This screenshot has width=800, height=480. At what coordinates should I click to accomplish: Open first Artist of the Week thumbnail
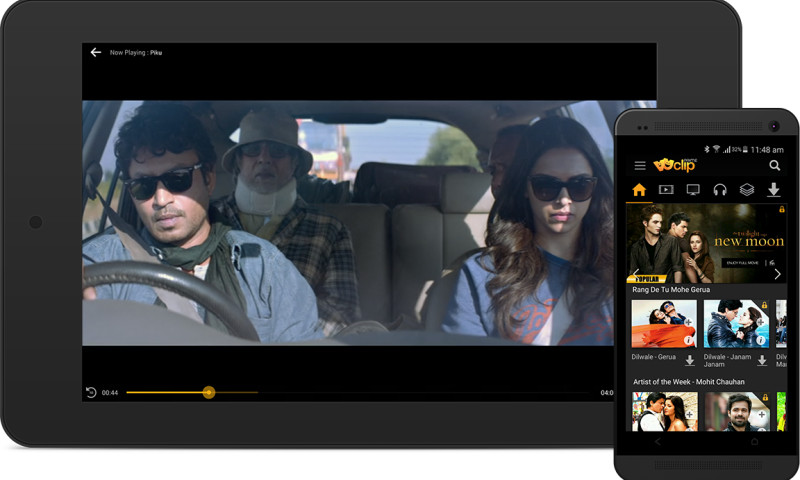tap(664, 412)
